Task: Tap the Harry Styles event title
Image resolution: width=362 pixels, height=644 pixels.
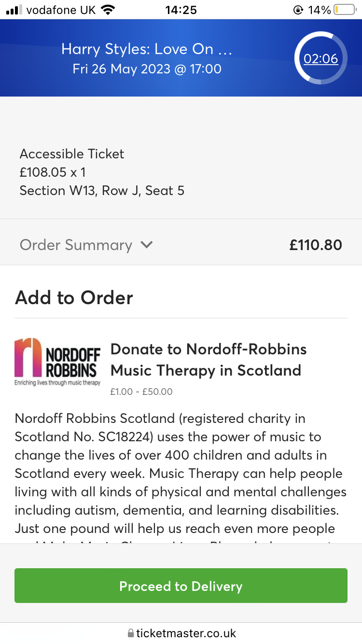Action: tap(147, 49)
